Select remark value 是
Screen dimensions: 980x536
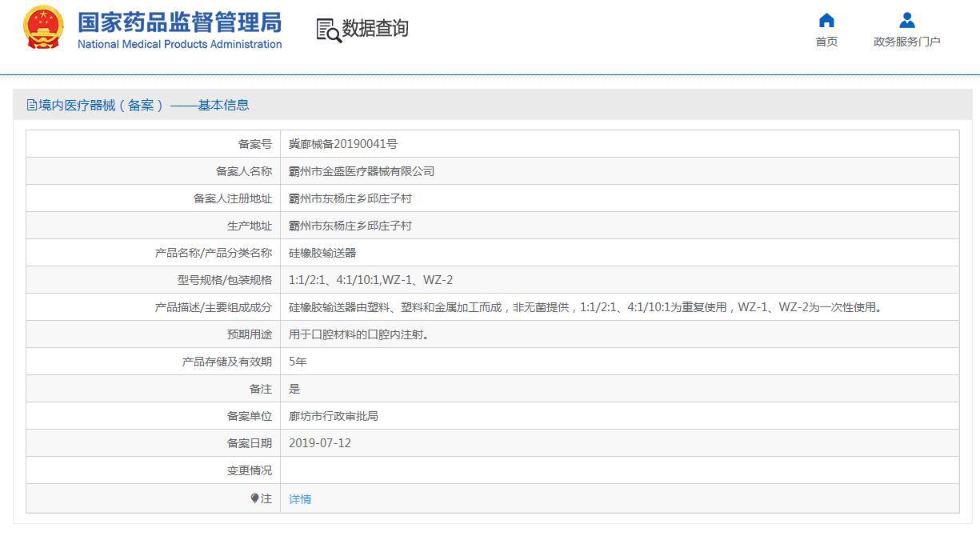pyautogui.click(x=294, y=389)
